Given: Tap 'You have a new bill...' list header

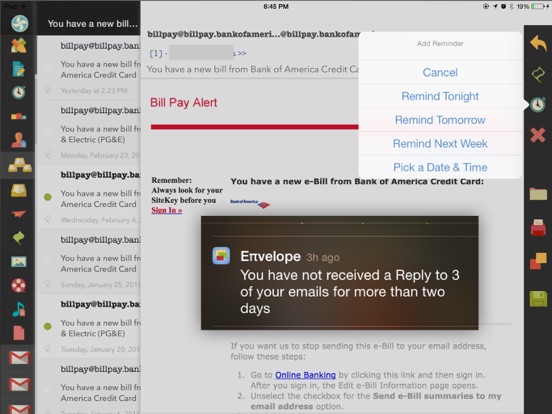Looking at the screenshot, I should pos(93,24).
